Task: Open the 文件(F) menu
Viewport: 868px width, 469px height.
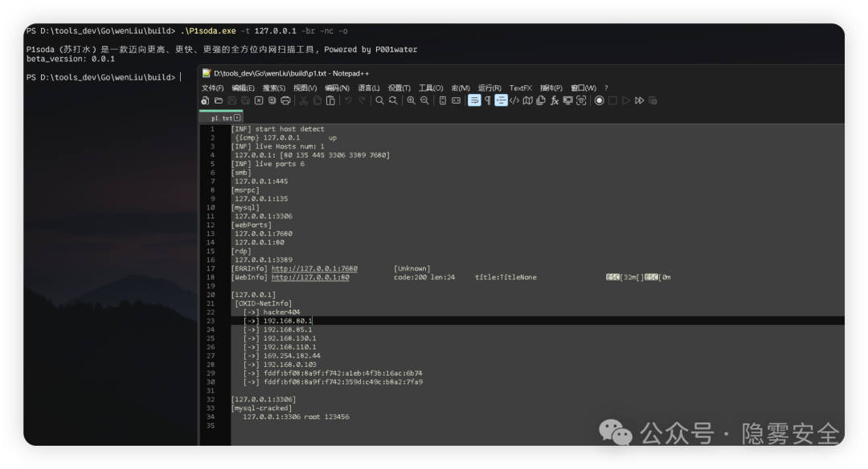Action: click(x=212, y=88)
